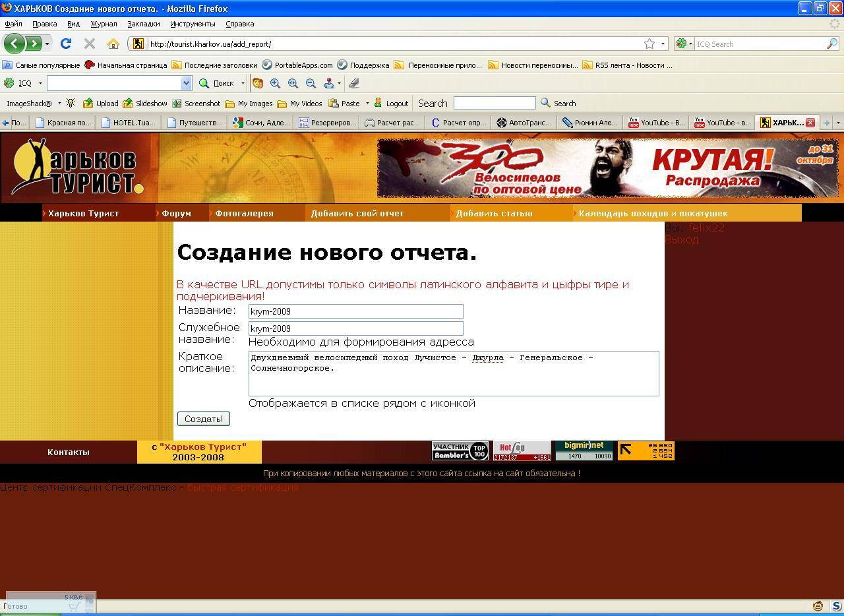
Task: Click the Firefox back arrow button
Action: coord(14,44)
